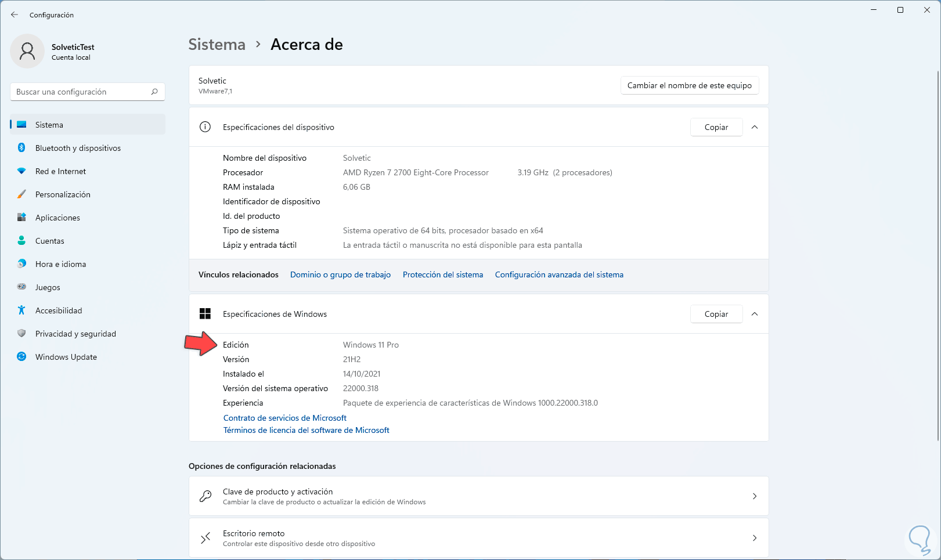Open Términos de licencia del software link
The height and width of the screenshot is (560, 941).
pyautogui.click(x=306, y=430)
